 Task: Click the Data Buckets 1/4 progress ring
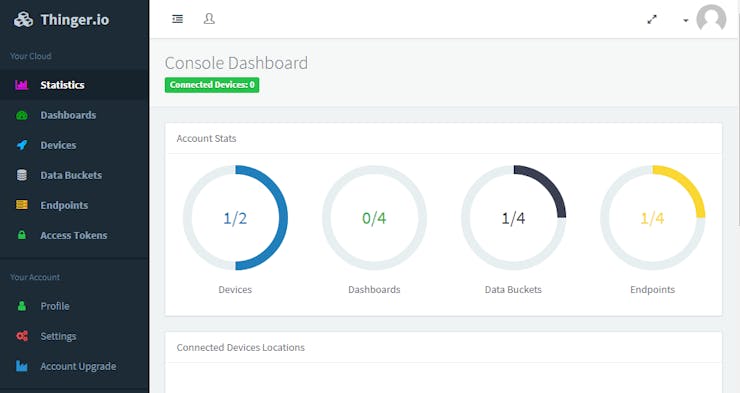pyautogui.click(x=513, y=217)
